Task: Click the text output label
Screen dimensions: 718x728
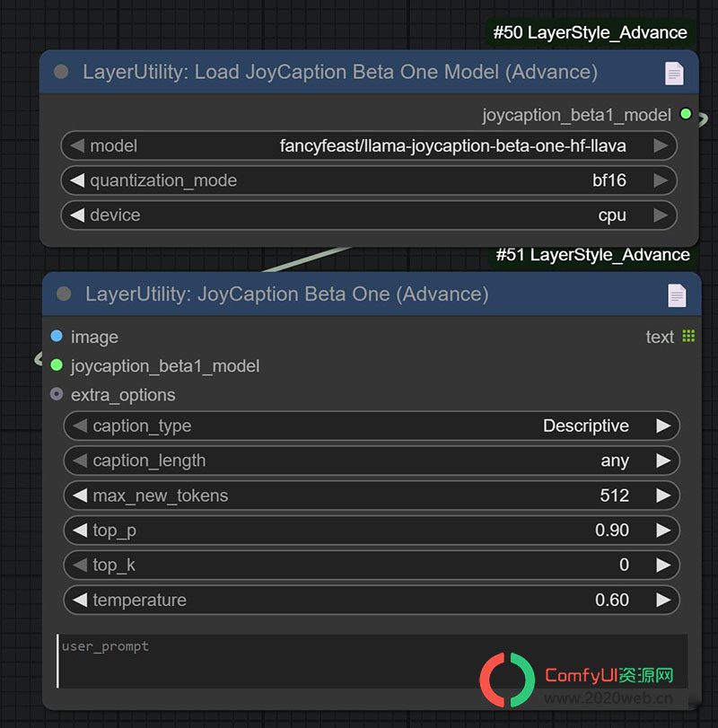Action: [x=660, y=337]
